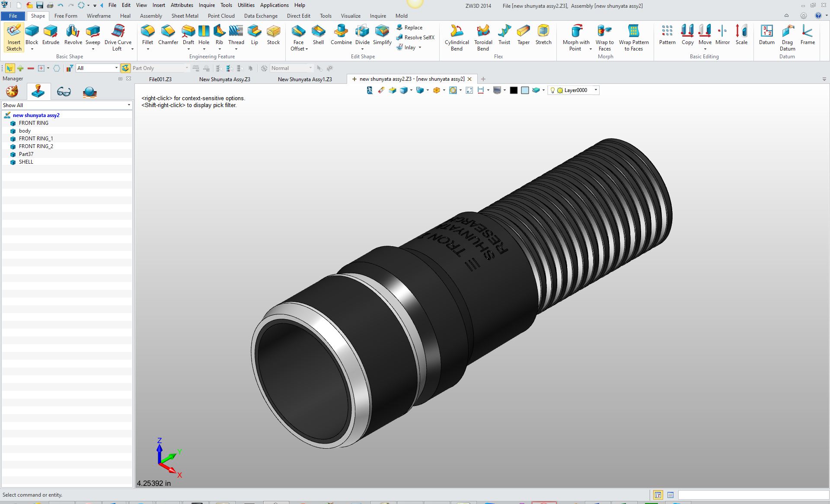This screenshot has height=504, width=830.
Task: Toggle the Layer0000 light bulb visibility
Action: pyautogui.click(x=552, y=90)
